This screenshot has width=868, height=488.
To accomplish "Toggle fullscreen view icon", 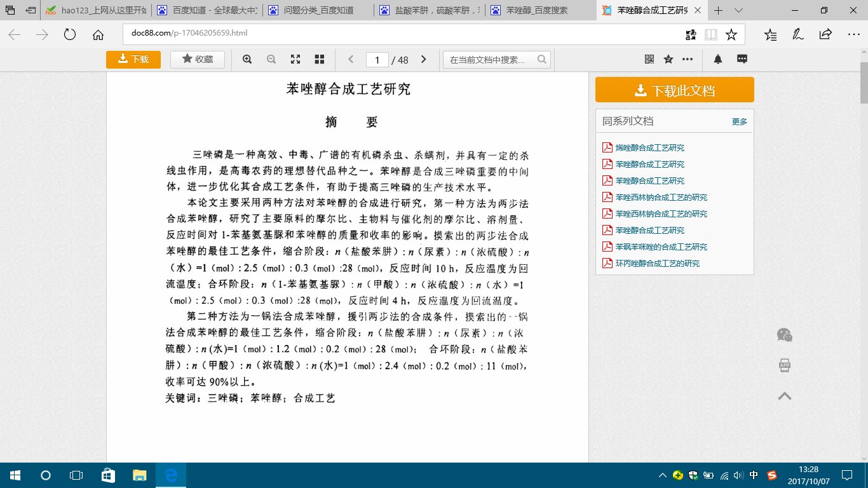I will pyautogui.click(x=295, y=59).
